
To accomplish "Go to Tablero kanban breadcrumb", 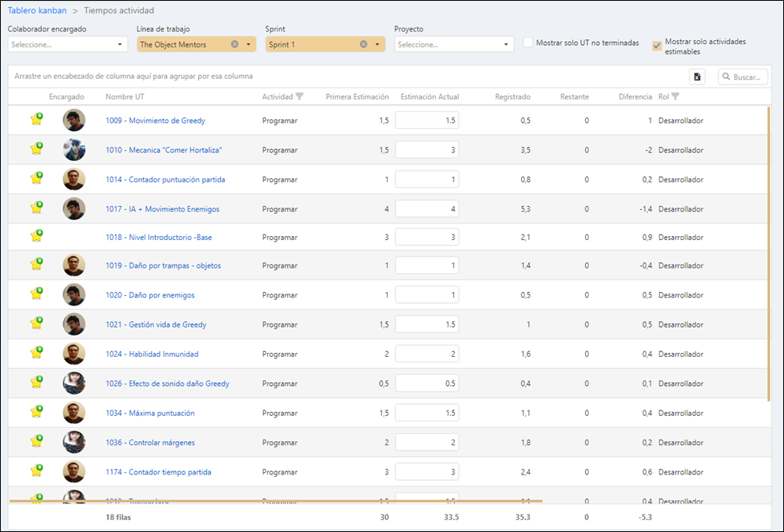I will (37, 11).
